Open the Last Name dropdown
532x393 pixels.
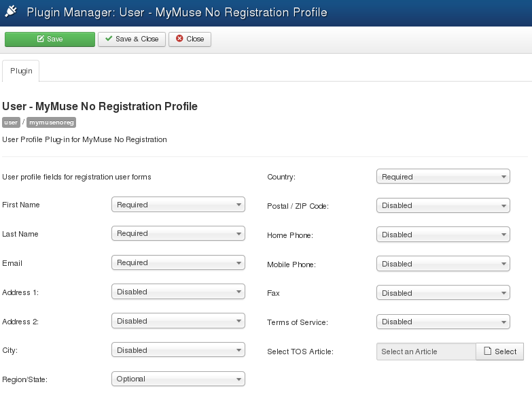pos(178,234)
